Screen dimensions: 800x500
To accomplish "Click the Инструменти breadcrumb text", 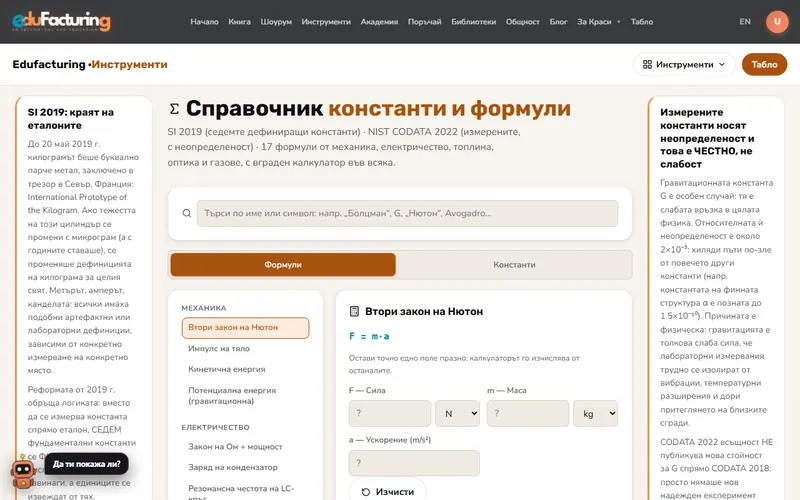I will pos(130,64).
